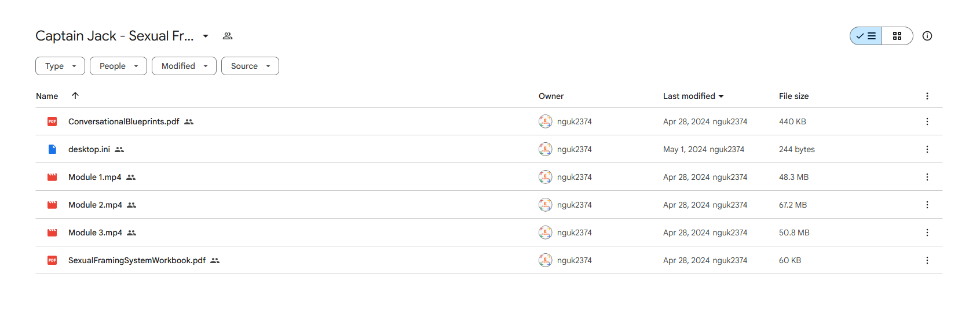
Task: Open the People filter dropdown
Action: tap(118, 66)
